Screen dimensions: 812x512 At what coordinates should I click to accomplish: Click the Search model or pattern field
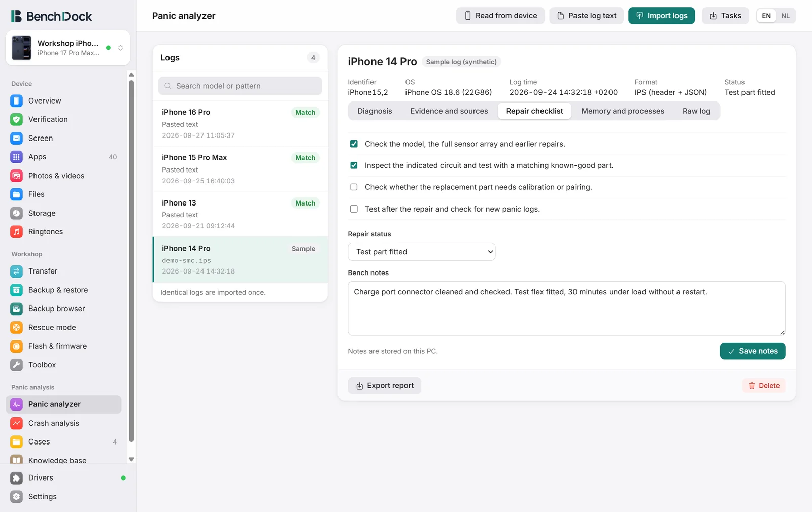tap(240, 86)
